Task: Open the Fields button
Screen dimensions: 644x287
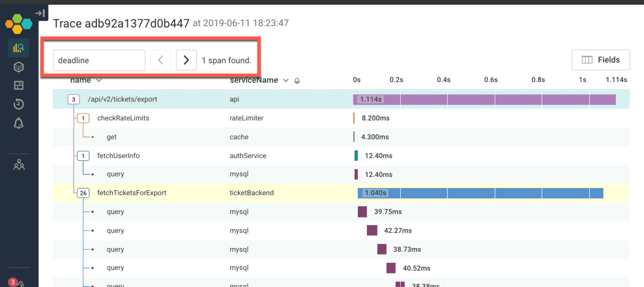Action: (x=600, y=60)
